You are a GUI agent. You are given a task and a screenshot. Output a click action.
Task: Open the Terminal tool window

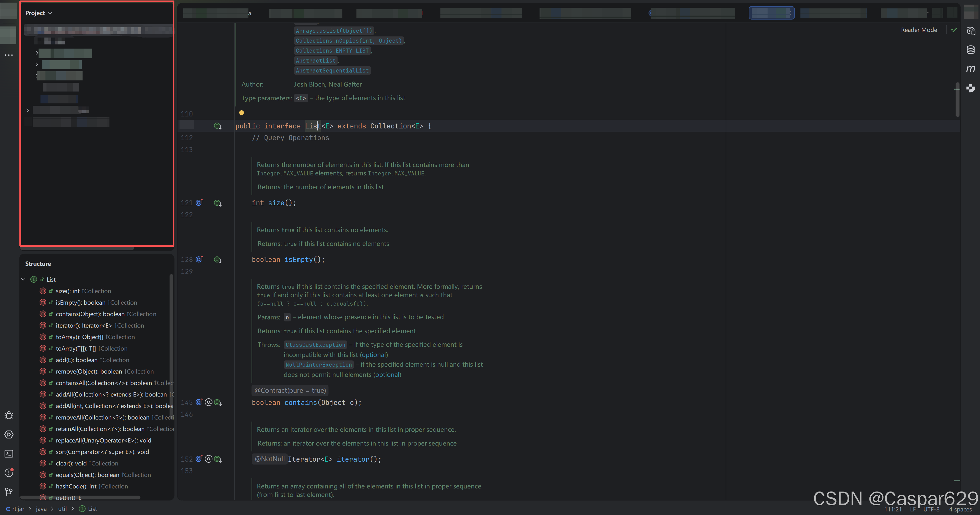[x=9, y=453]
